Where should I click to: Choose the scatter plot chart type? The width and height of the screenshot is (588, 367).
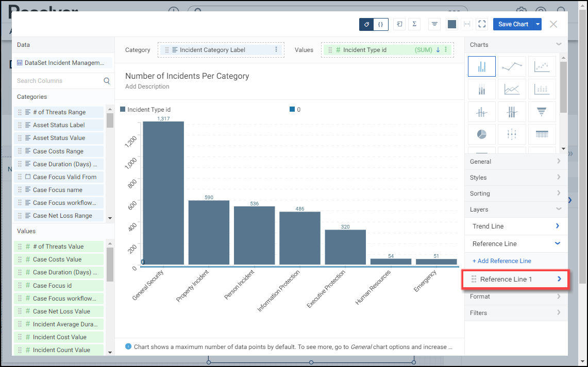coord(542,66)
